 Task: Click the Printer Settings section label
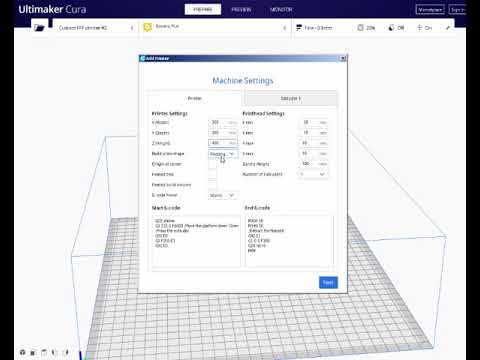[170, 113]
